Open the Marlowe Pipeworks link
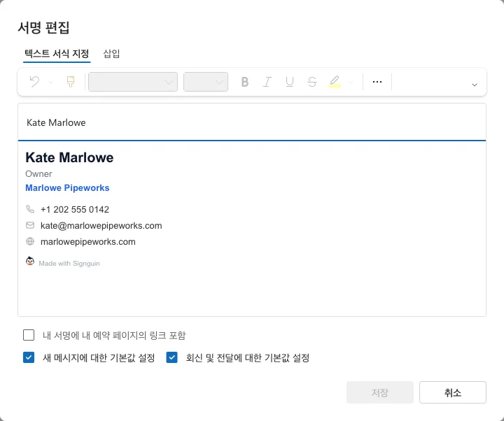Screen dimensions: 504x421 pos(67,188)
